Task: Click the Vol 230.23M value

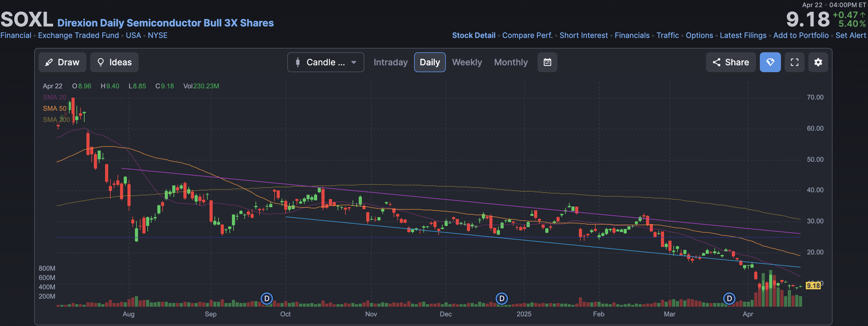Action: [x=201, y=86]
